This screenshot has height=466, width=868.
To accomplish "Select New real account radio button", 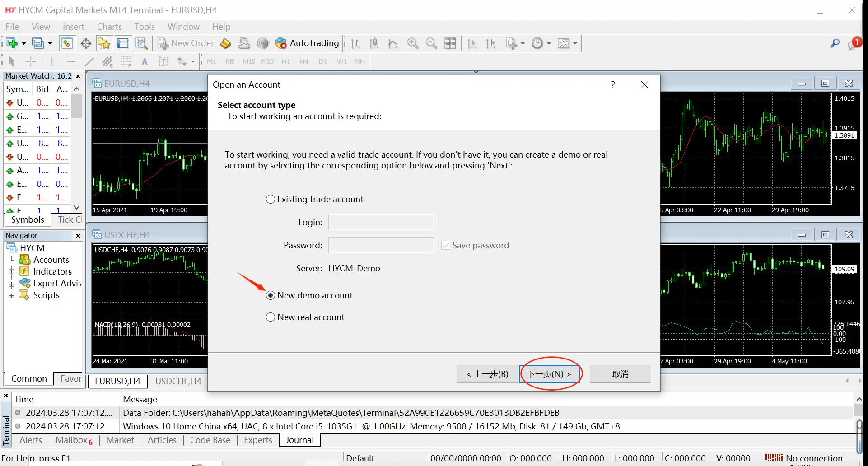I will coord(271,317).
